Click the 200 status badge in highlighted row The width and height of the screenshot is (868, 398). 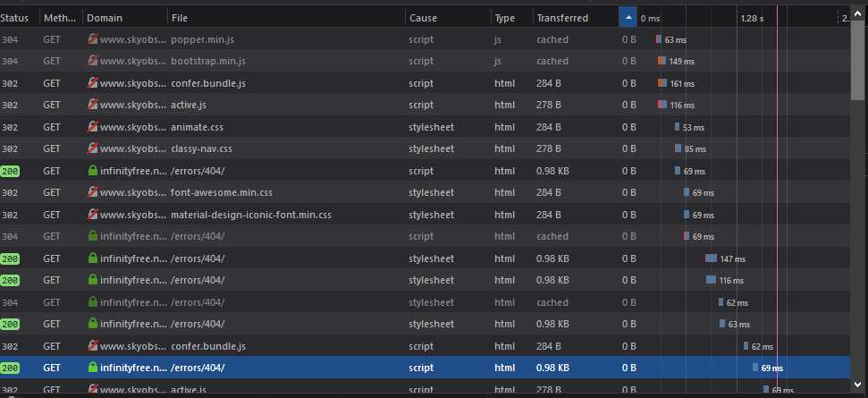pos(10,368)
